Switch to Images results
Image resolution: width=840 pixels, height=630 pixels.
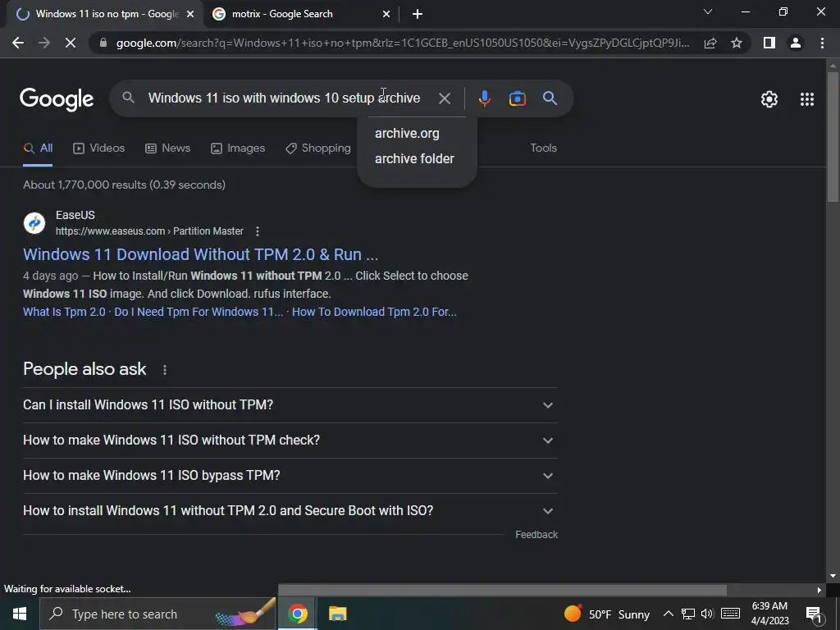[238, 148]
